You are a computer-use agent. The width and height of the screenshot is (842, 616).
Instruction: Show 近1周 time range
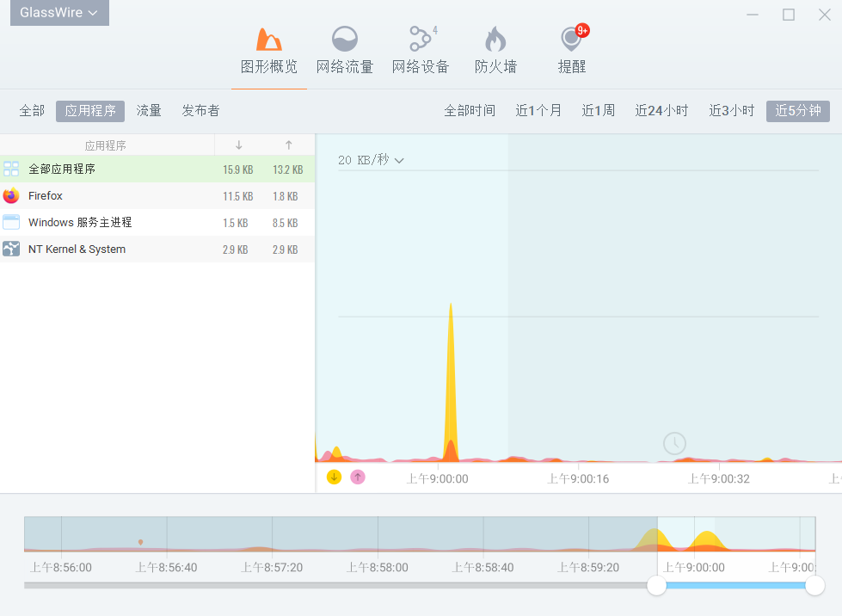pos(599,111)
